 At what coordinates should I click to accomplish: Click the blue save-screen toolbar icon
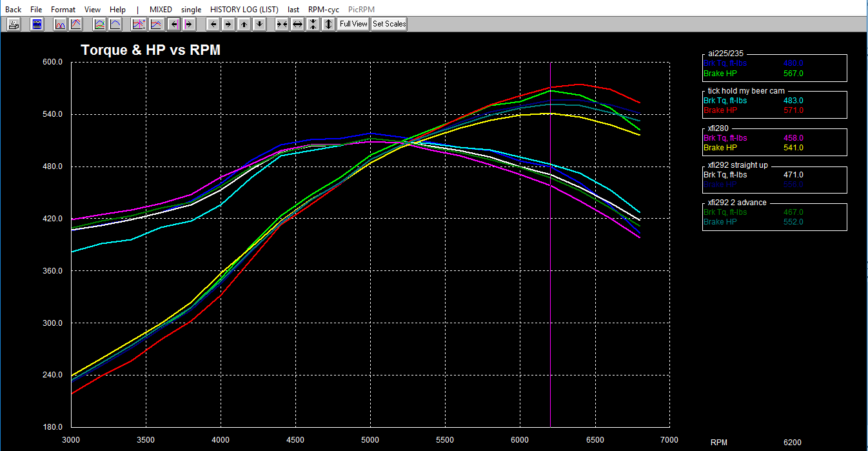(x=37, y=25)
